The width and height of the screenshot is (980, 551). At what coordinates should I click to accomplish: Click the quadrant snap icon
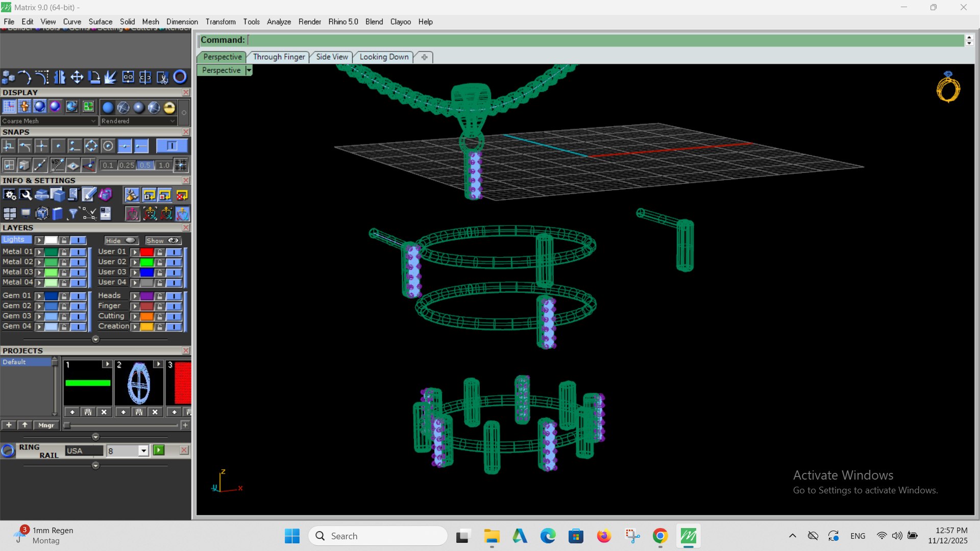(91, 146)
